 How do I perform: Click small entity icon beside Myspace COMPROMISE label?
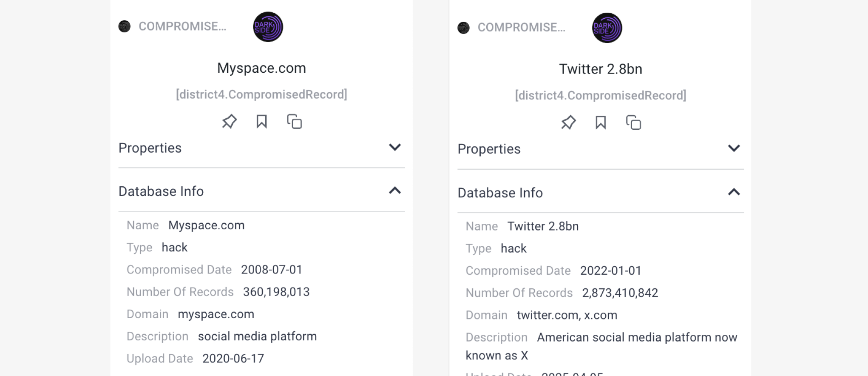[x=125, y=26]
